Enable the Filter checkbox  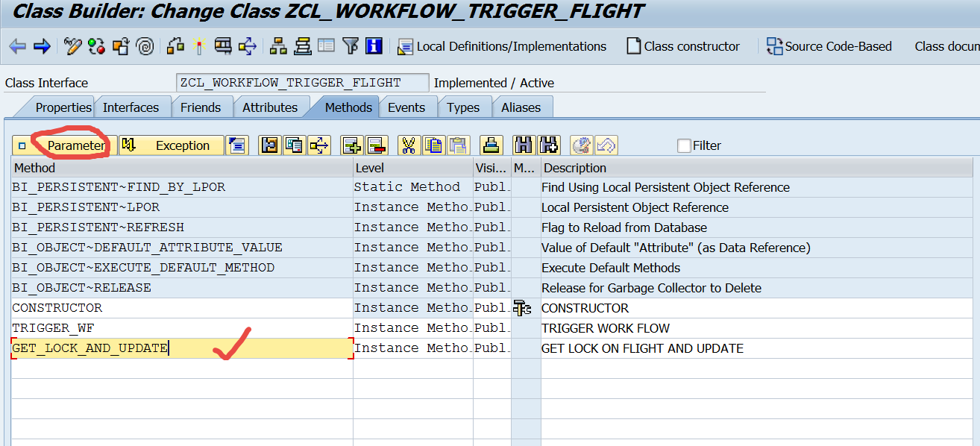click(684, 145)
